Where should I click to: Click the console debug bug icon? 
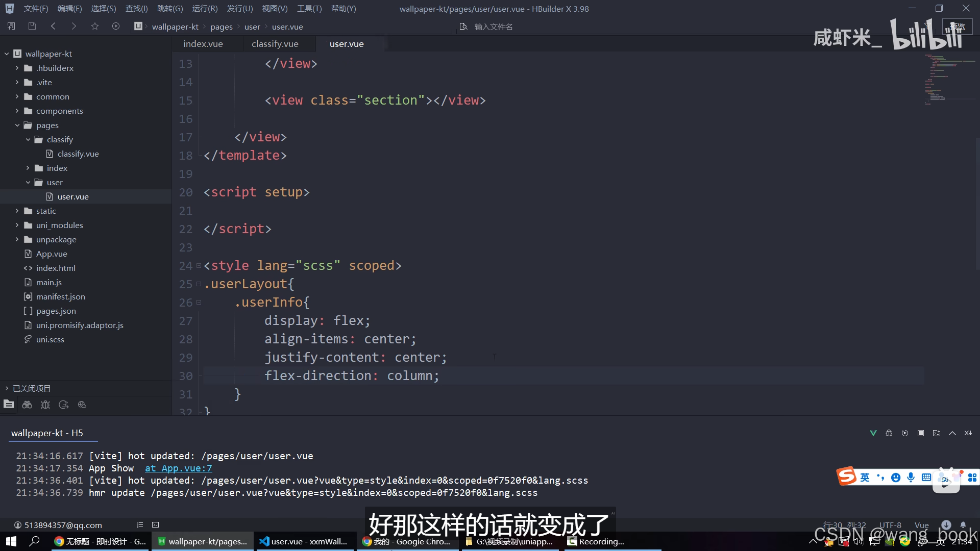click(889, 433)
